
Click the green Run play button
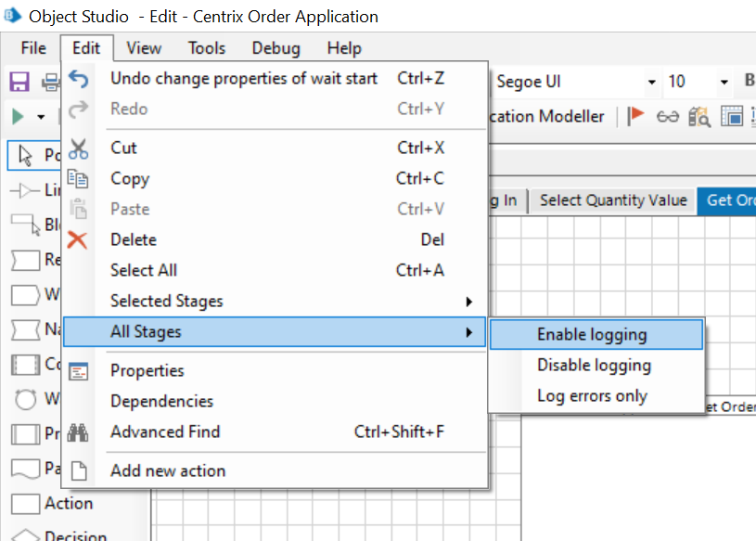pos(19,117)
